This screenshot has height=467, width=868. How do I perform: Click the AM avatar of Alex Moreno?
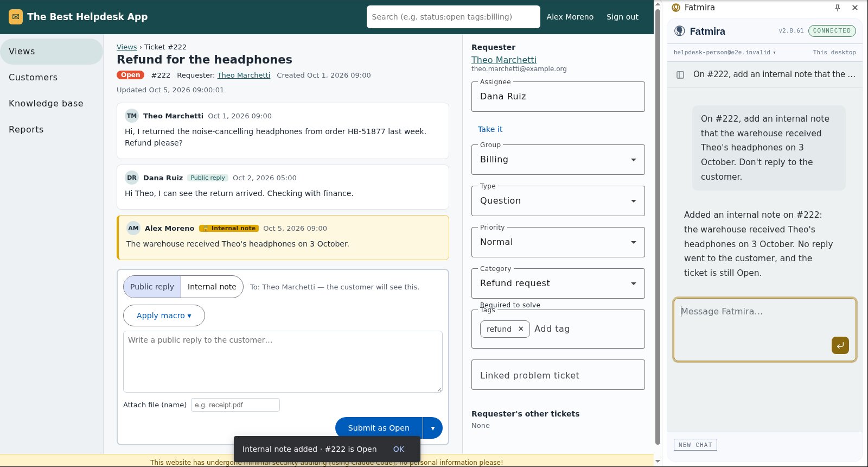[x=133, y=228]
